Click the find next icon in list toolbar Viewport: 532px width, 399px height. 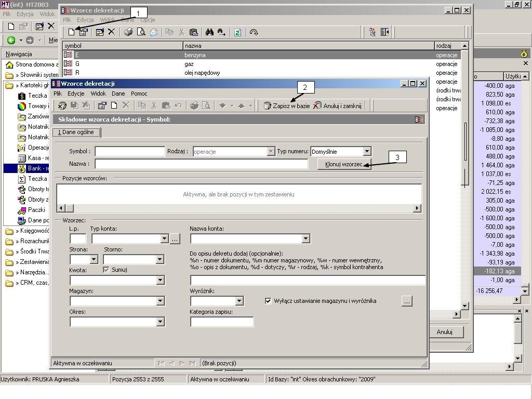tap(221, 32)
